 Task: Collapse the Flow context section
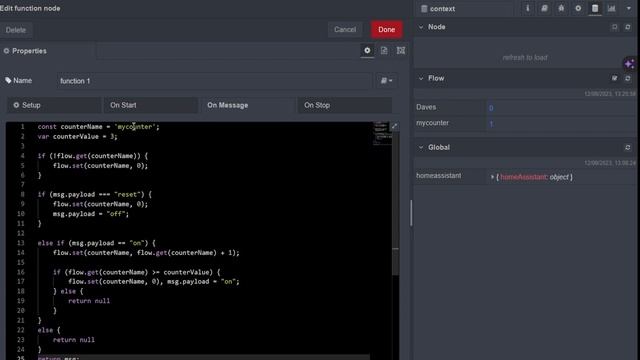pos(421,78)
